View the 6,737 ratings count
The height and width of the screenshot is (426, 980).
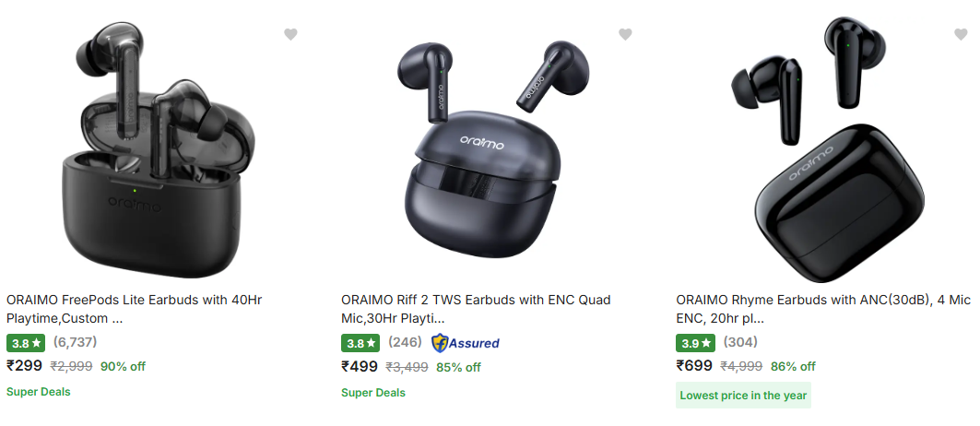[75, 342]
